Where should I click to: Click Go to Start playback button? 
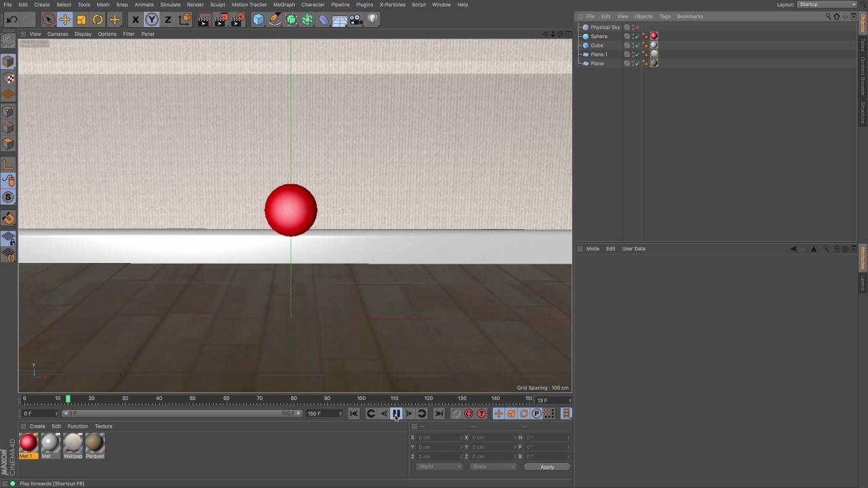point(353,413)
